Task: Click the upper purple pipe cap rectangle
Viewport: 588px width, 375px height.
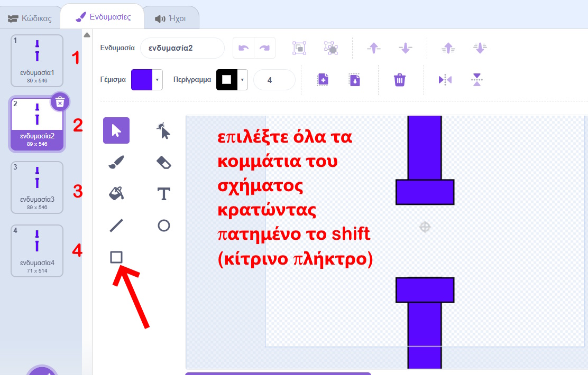Action: (x=425, y=192)
